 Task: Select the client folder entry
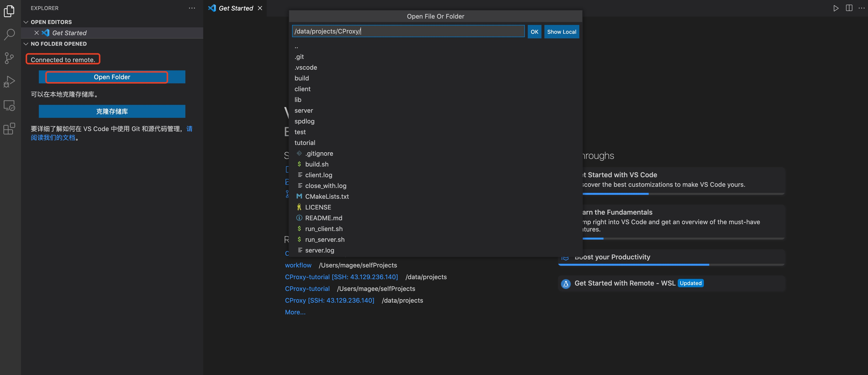(435, 89)
